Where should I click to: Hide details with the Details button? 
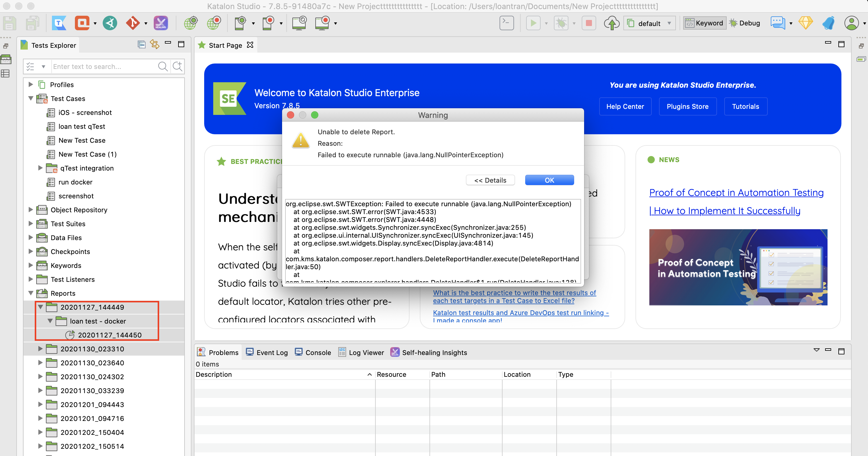point(490,180)
